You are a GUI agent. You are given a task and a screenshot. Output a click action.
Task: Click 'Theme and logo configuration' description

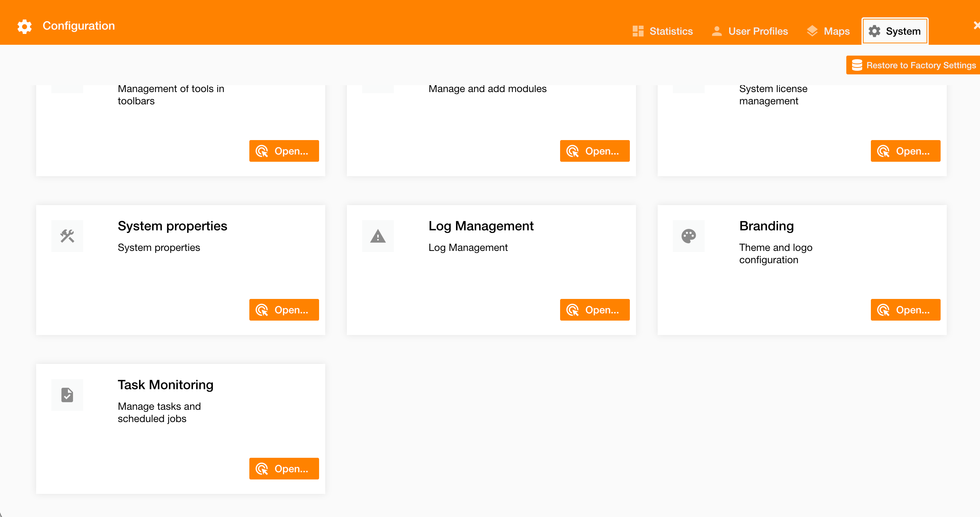[776, 253]
